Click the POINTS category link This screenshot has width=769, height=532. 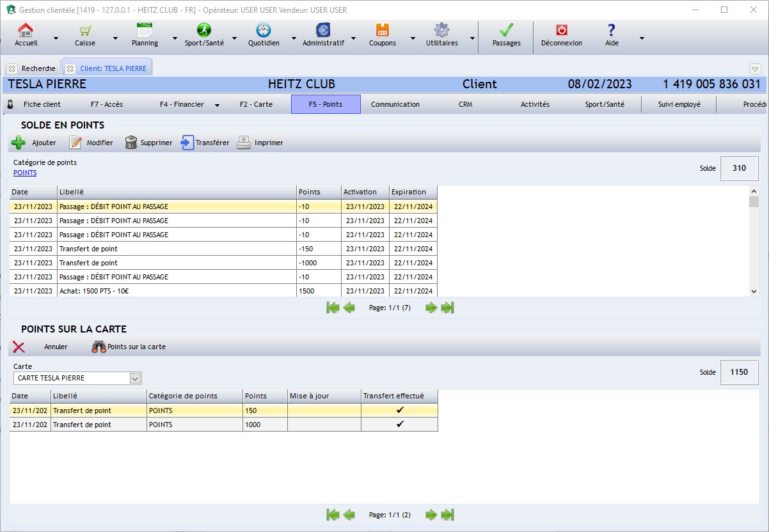(x=25, y=173)
